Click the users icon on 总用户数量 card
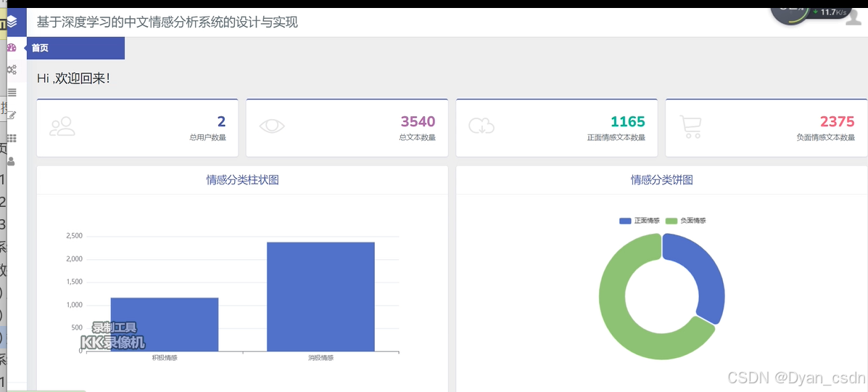This screenshot has width=868, height=392. (x=62, y=127)
